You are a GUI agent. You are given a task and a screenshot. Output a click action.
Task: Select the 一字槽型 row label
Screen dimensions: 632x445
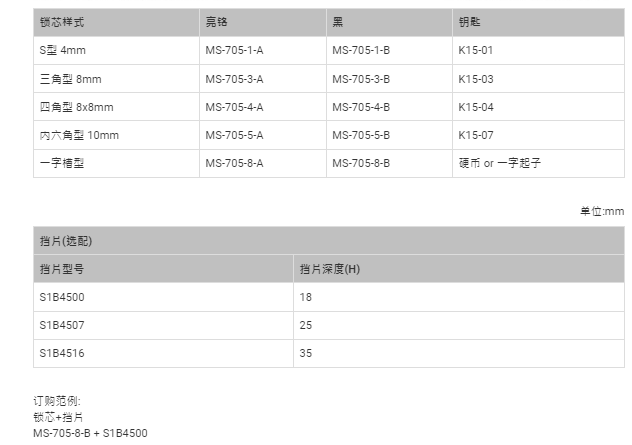[62, 163]
